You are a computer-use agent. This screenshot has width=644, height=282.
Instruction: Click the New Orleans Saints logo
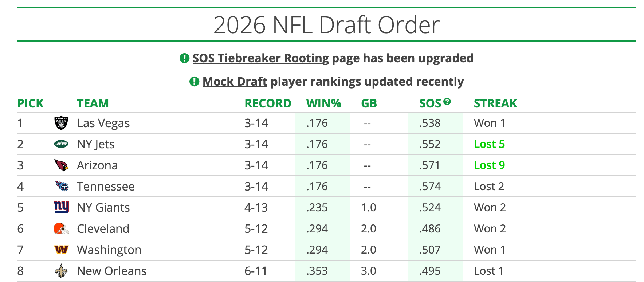[61, 271]
